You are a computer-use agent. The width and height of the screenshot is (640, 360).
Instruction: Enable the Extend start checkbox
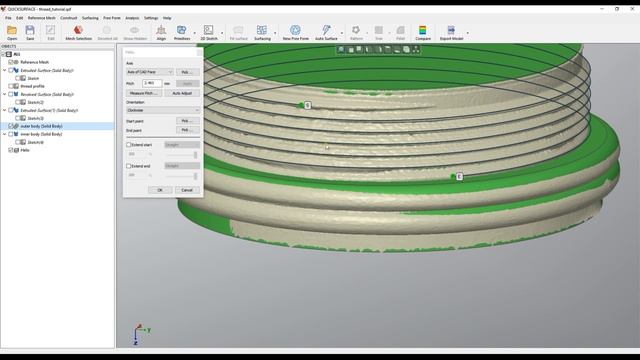[x=129, y=145]
